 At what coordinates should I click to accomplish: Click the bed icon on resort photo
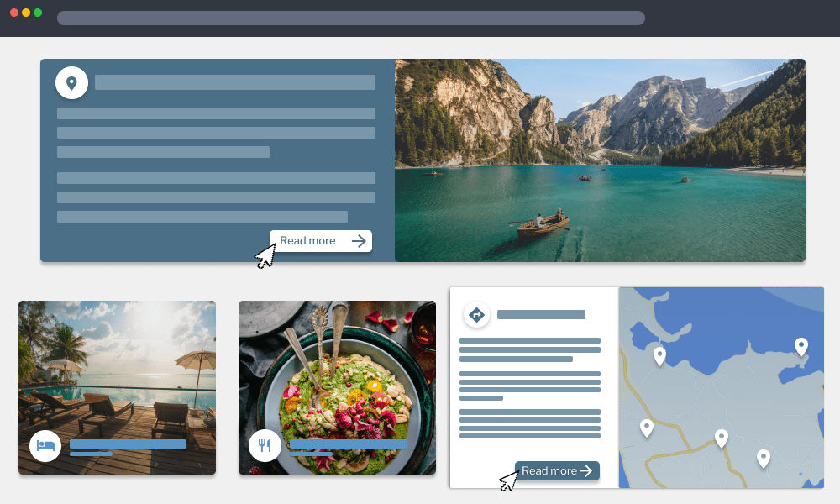pyautogui.click(x=45, y=445)
